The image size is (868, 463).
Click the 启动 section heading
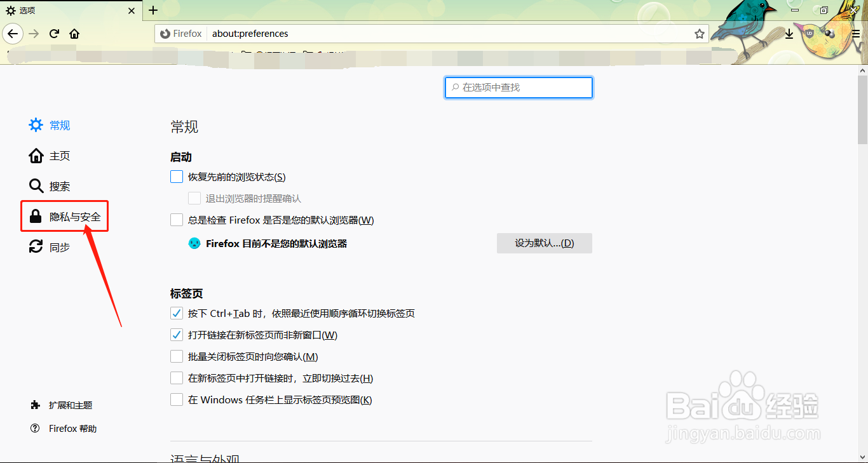pos(181,157)
